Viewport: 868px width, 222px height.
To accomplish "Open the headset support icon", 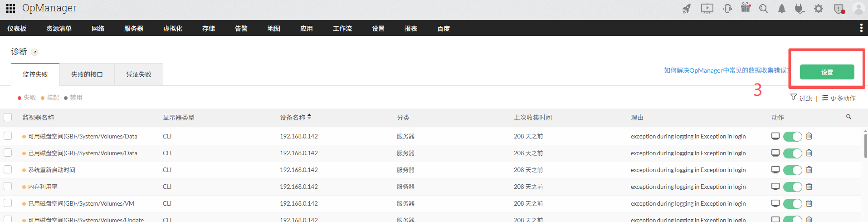I will pos(727,9).
